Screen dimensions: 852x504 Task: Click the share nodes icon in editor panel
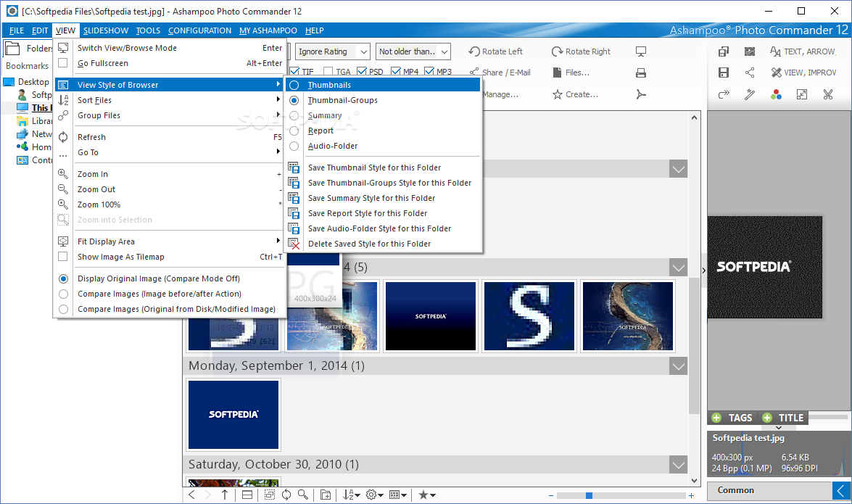(x=749, y=73)
